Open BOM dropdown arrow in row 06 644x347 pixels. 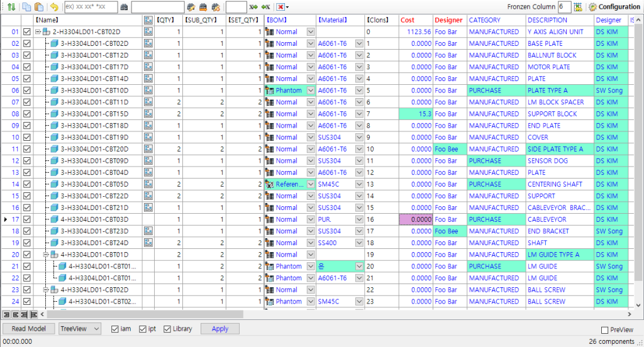pos(310,91)
